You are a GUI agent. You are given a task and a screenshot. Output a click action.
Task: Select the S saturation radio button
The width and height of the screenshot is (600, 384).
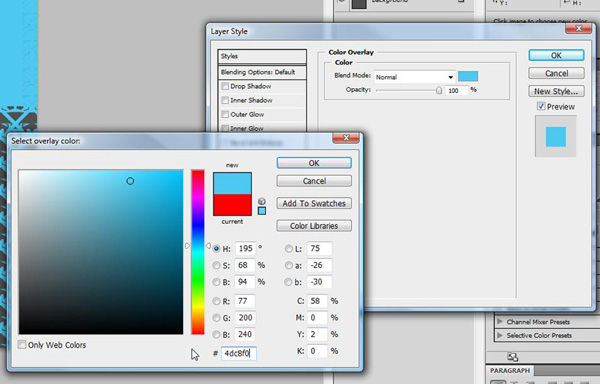point(217,265)
